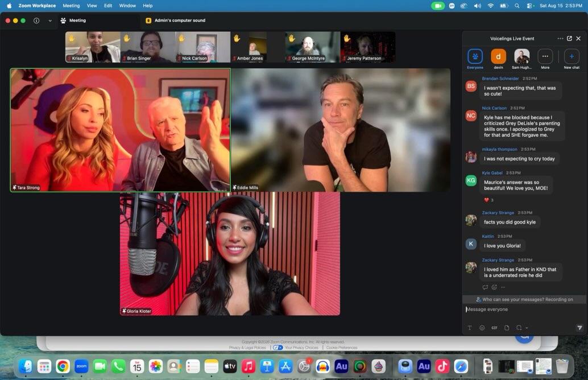Pop out the chat panel window
This screenshot has width=588, height=380.
(569, 39)
